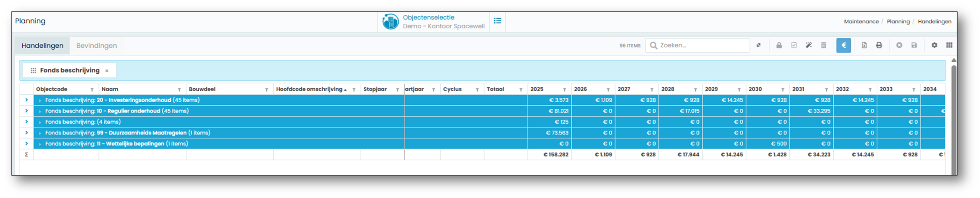This screenshot has height=198, width=980.
Task: Open the object list icon next to Objectenselectie
Action: 497,21
